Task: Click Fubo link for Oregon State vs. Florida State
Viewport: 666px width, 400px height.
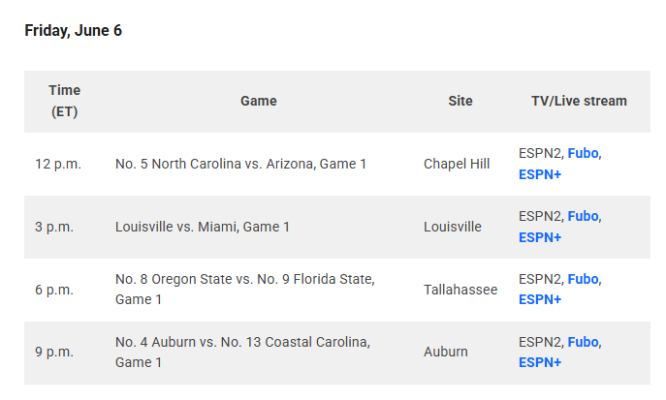Action: click(x=583, y=279)
